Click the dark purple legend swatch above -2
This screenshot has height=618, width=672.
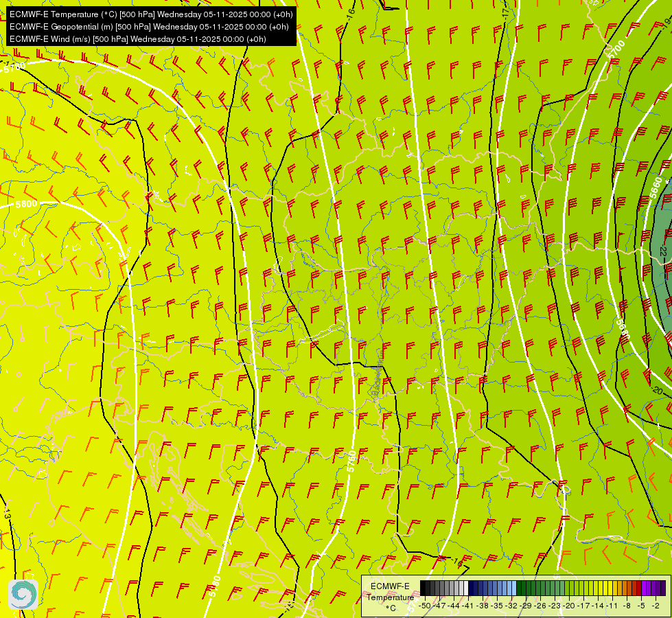click(663, 588)
